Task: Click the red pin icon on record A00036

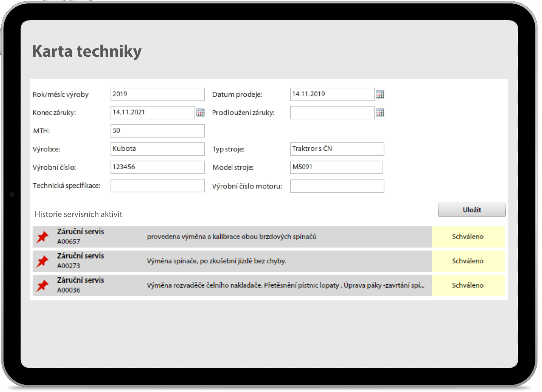Action: [42, 285]
